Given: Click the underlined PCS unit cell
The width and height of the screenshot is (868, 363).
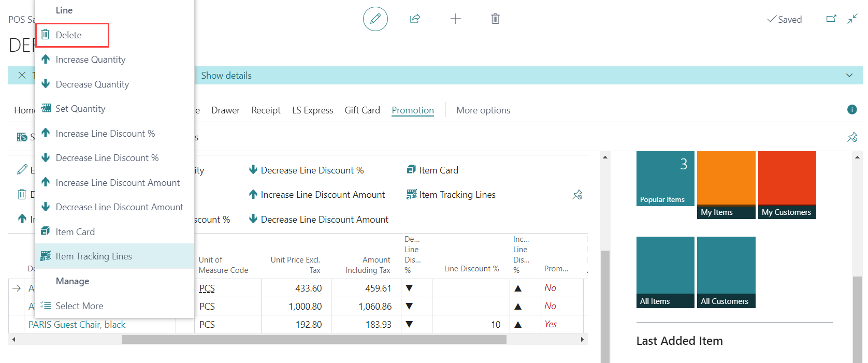Looking at the screenshot, I should (x=207, y=288).
